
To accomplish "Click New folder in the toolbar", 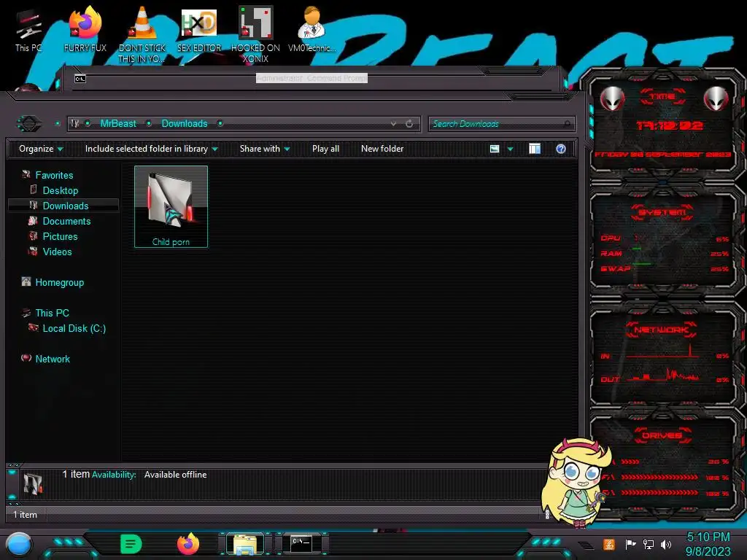I will click(382, 149).
